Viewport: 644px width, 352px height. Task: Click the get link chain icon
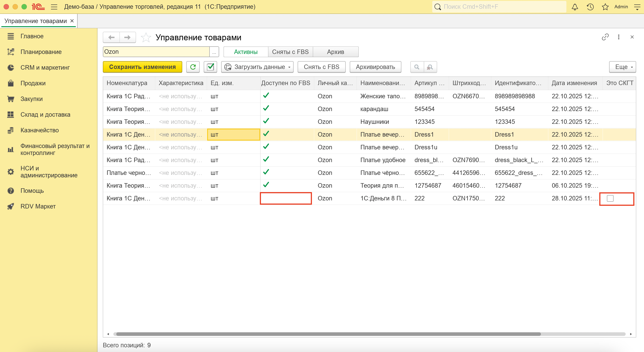coord(605,37)
